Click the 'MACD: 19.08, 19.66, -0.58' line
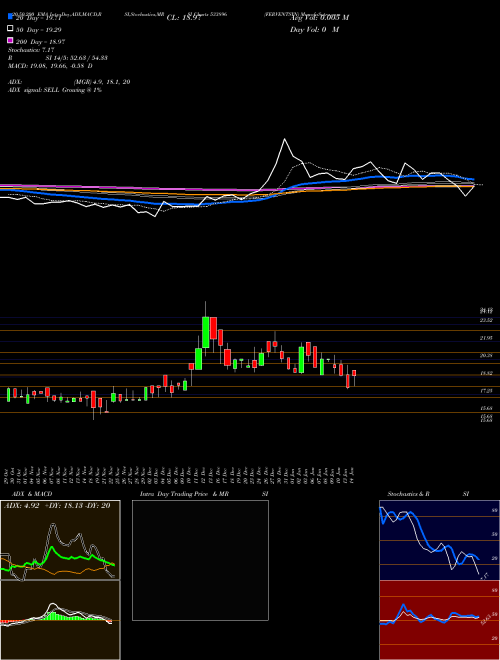This screenshot has height=660, width=500. click(x=50, y=66)
